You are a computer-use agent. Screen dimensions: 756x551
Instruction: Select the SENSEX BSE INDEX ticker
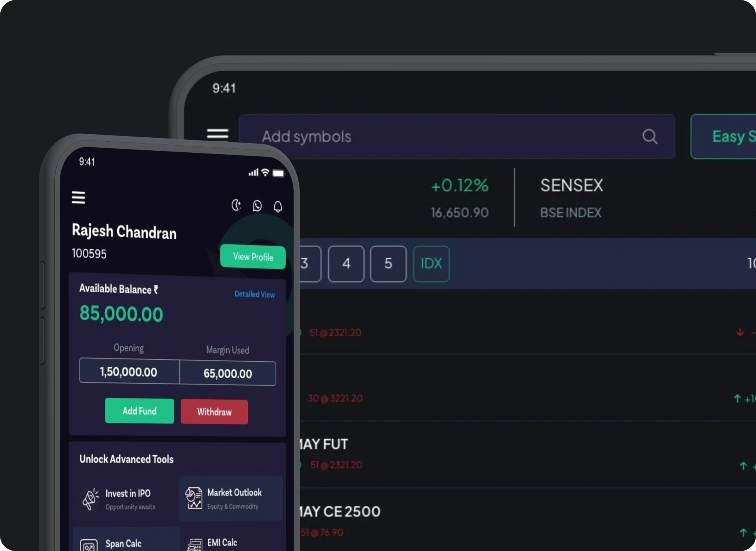[x=571, y=198]
